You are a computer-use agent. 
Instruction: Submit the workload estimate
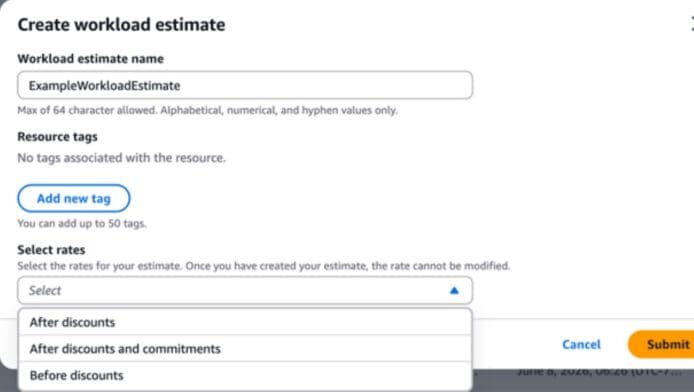click(663, 344)
